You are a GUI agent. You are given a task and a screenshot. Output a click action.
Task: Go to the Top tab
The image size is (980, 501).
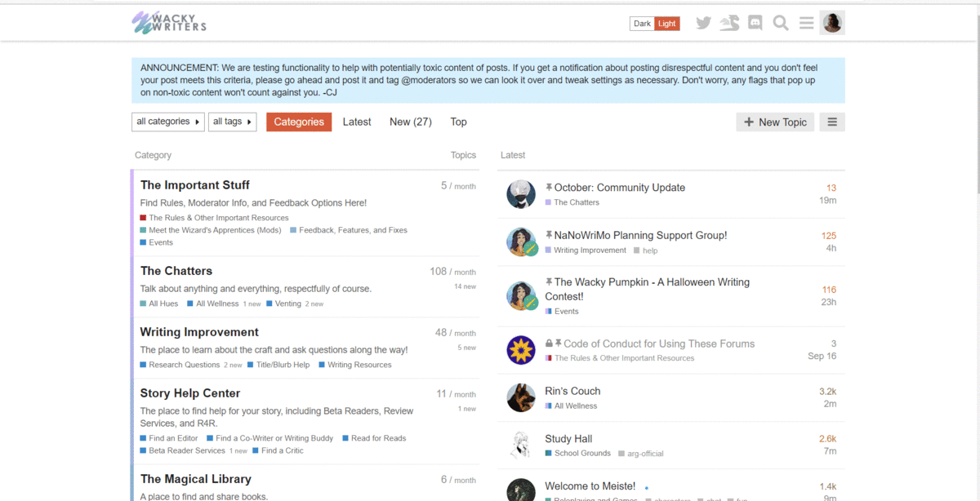[x=459, y=122]
